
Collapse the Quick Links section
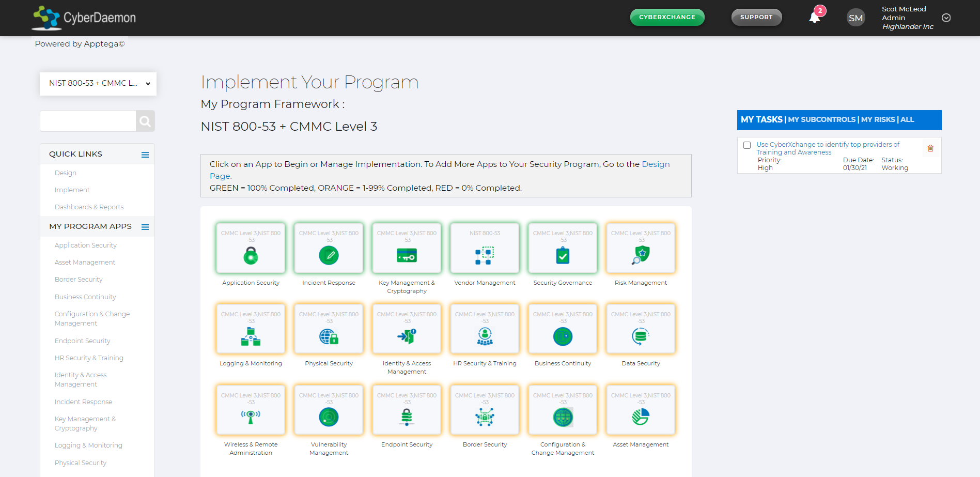(x=145, y=155)
